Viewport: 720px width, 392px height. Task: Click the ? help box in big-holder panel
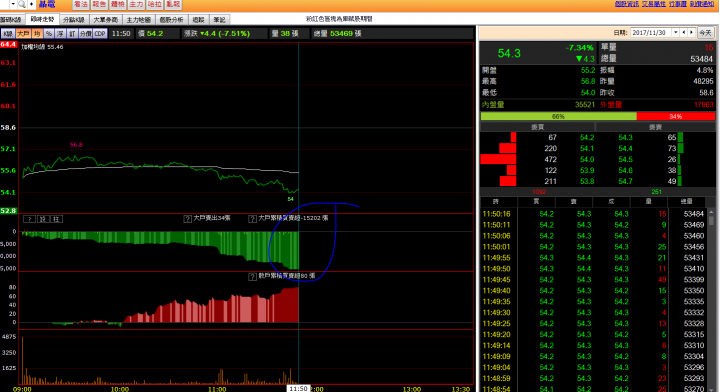pyautogui.click(x=29, y=219)
